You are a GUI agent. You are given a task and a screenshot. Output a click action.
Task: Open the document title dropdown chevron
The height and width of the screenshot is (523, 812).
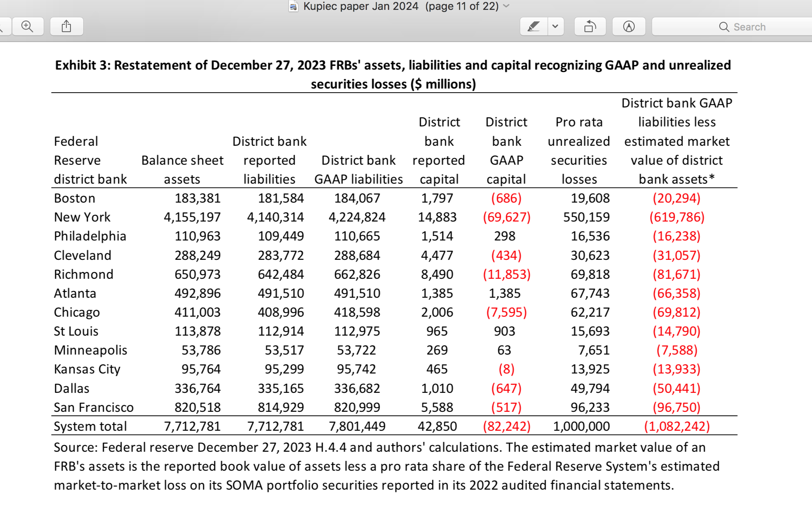507,6
